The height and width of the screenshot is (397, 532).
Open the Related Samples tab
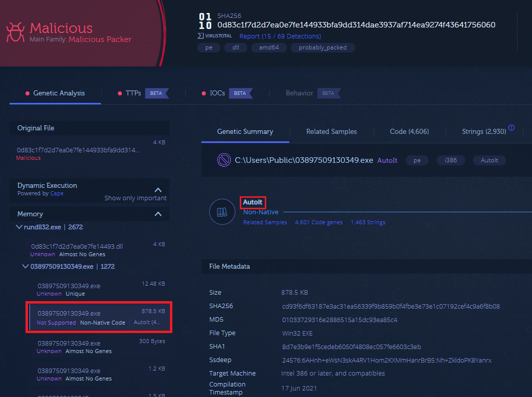click(332, 131)
